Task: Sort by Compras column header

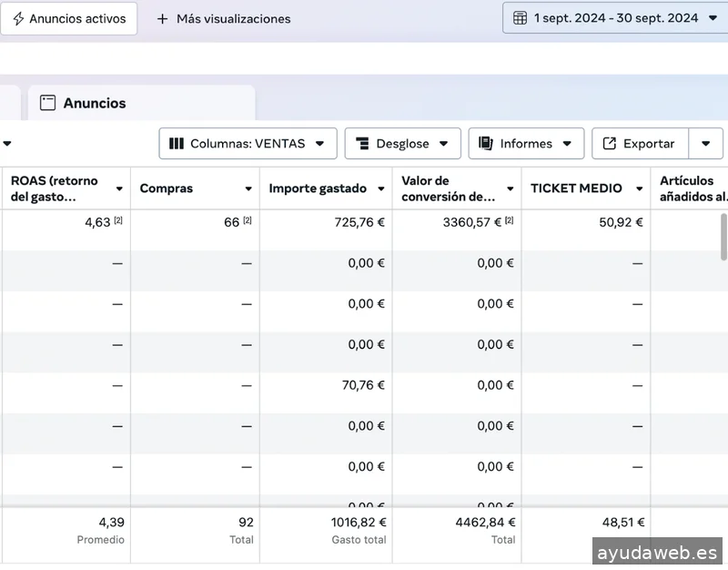Action: 167,188
